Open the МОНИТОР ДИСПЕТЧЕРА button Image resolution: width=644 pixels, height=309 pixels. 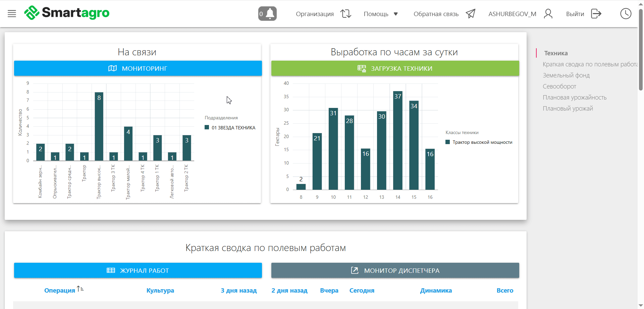(x=395, y=270)
